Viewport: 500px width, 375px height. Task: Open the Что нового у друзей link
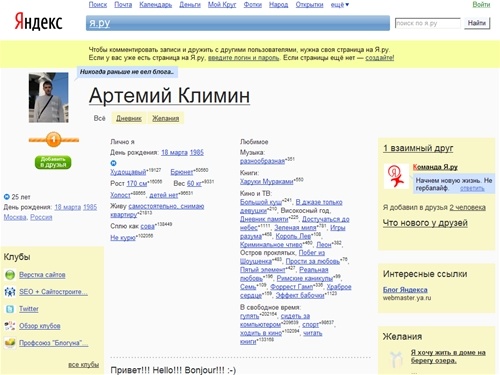tap(425, 223)
